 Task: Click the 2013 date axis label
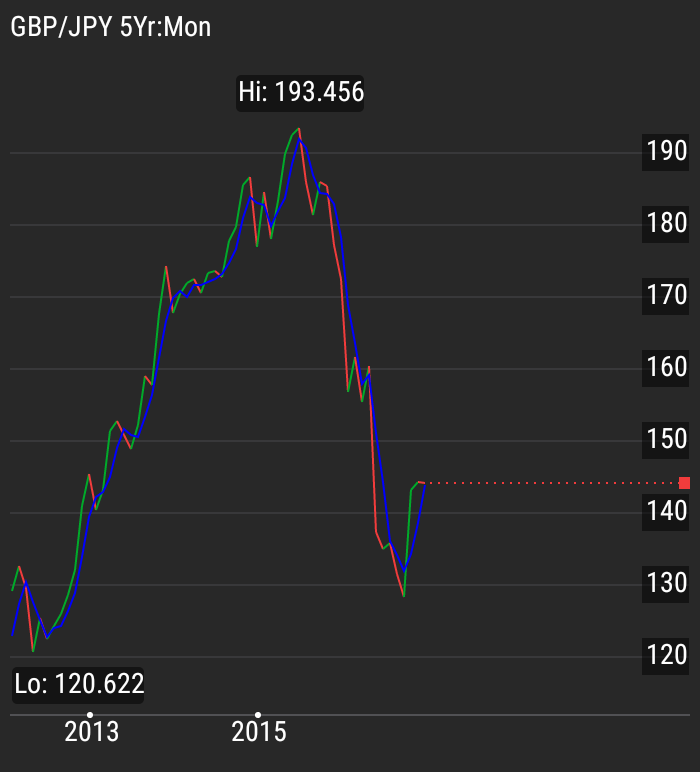pyautogui.click(x=92, y=732)
